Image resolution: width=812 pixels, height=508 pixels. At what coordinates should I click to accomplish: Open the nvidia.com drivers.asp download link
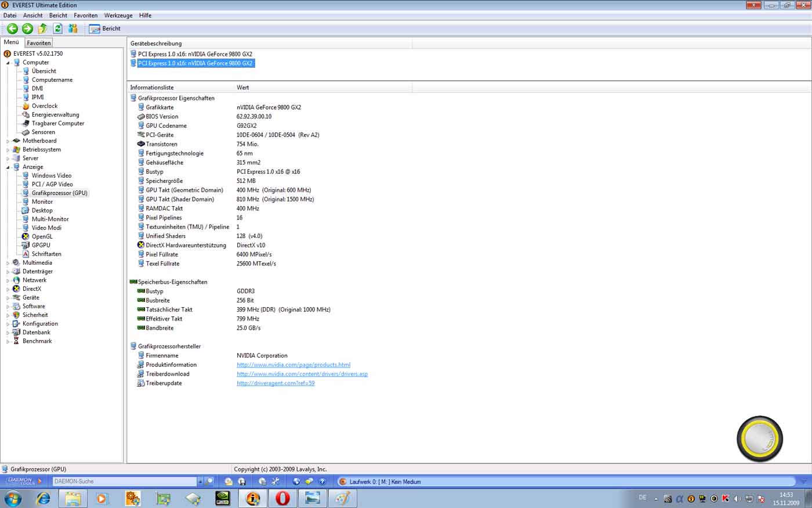click(302, 374)
